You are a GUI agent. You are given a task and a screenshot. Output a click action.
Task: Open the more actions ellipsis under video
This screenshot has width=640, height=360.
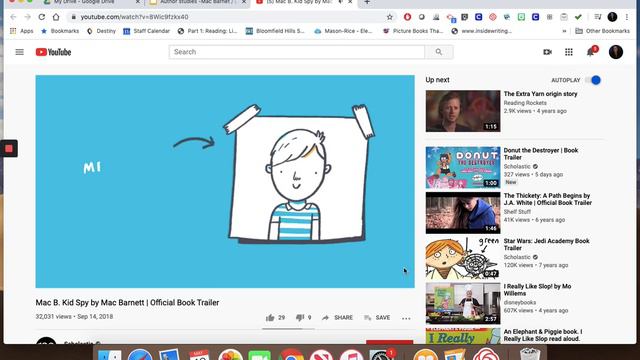click(x=406, y=318)
